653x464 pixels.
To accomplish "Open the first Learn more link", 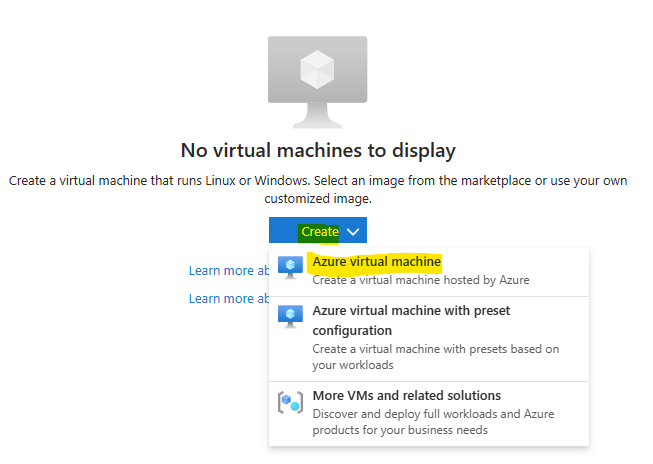I will [x=229, y=271].
